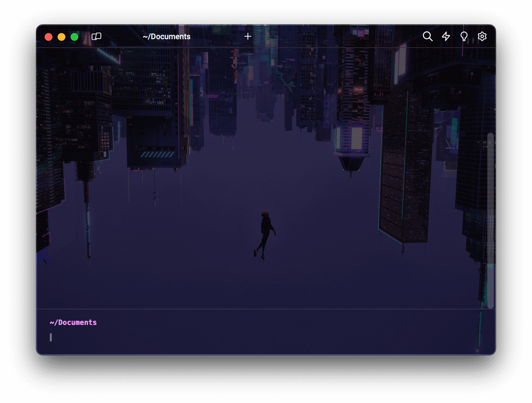532x403 pixels.
Task: Minimize window using the yellow button
Action: (x=61, y=37)
